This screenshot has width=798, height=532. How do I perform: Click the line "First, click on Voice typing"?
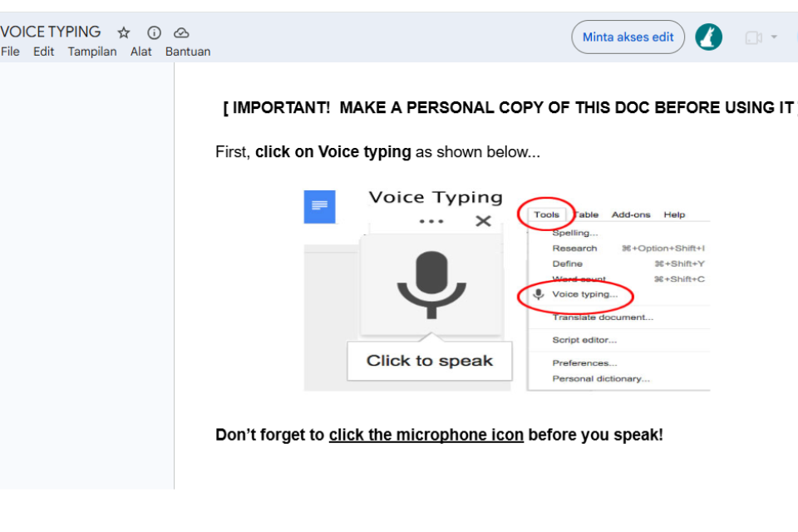coord(377,152)
